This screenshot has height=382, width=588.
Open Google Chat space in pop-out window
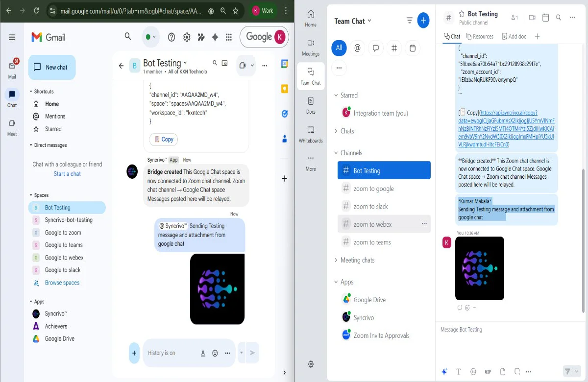pyautogui.click(x=225, y=63)
